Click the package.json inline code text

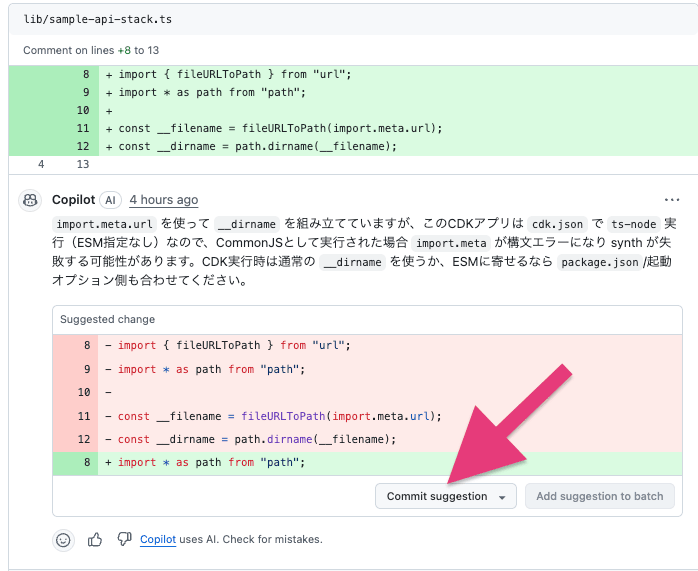click(598, 262)
